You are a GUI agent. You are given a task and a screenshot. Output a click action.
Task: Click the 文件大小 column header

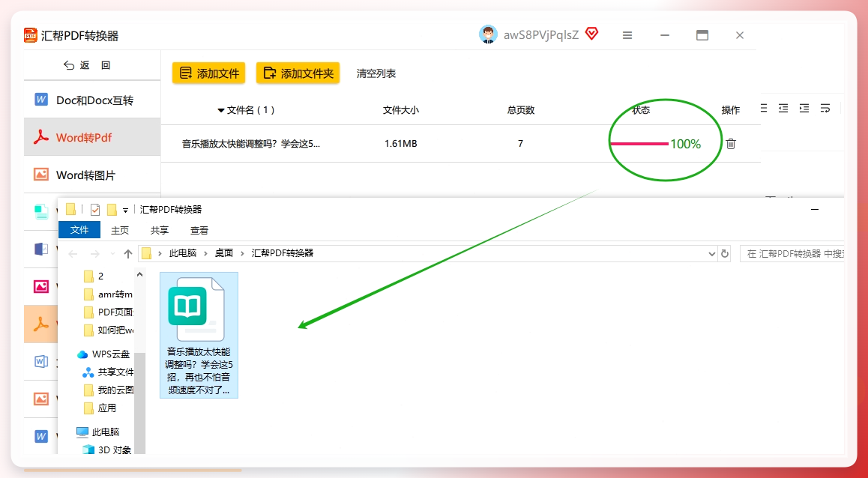pos(401,110)
